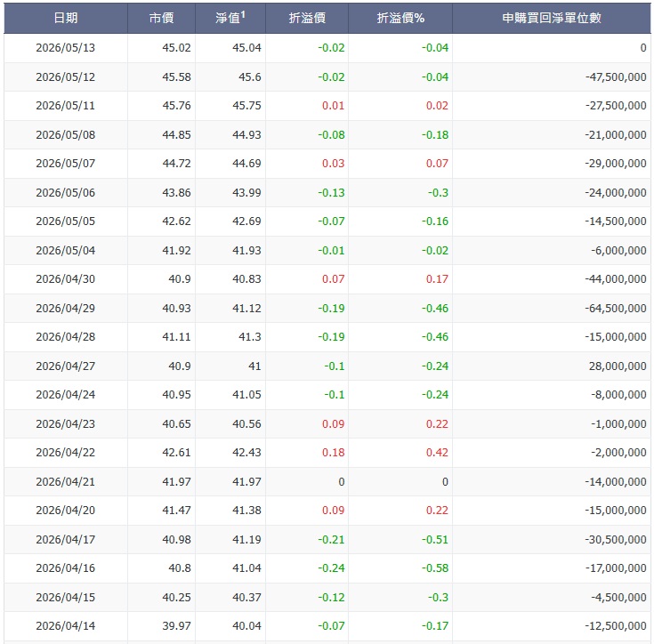Click the 日期 column header
This screenshot has height=644, width=654.
[x=66, y=18]
